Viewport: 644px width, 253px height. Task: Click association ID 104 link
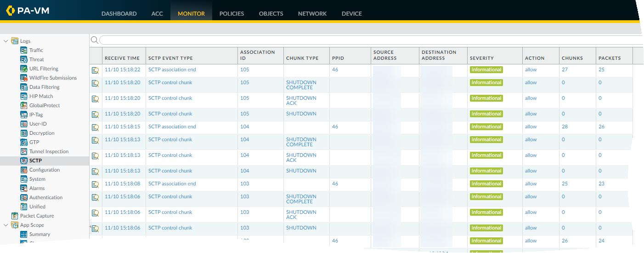pos(244,126)
